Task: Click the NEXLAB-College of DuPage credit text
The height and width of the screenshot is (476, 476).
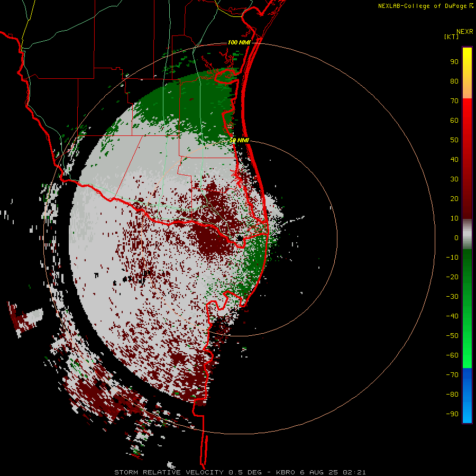Action: click(425, 6)
